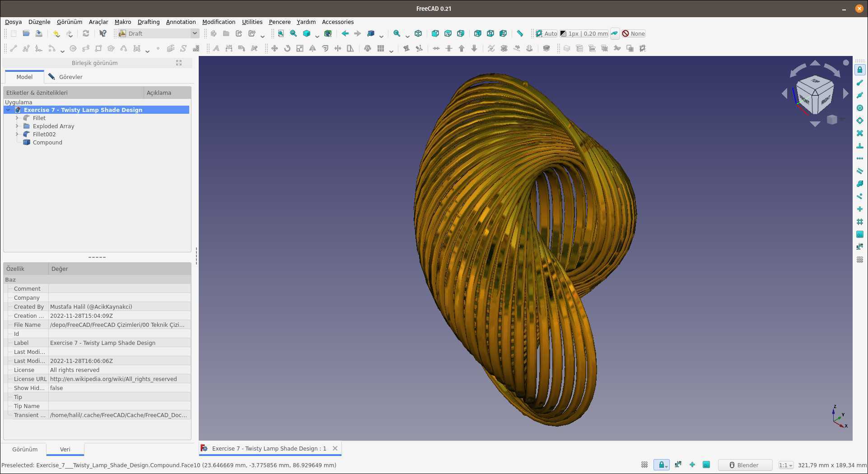Click the None autogroup button
The width and height of the screenshot is (868, 474).
pyautogui.click(x=634, y=33)
